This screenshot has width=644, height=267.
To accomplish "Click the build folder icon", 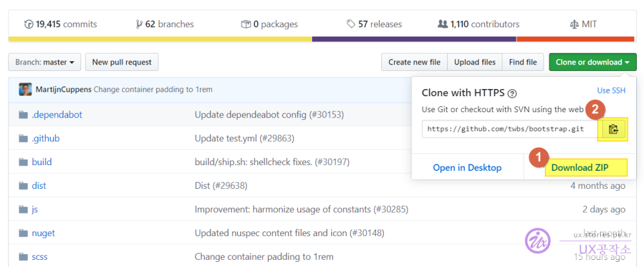I will pyautogui.click(x=23, y=162).
